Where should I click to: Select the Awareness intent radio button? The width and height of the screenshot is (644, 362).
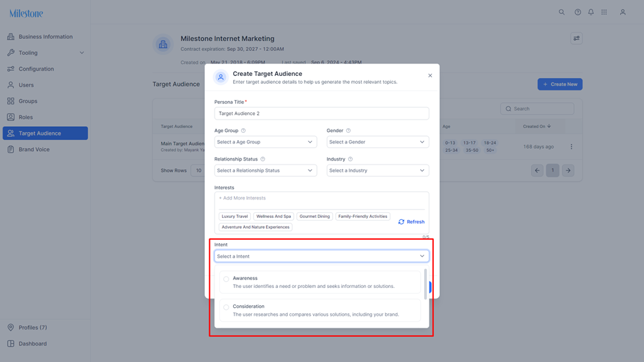coord(227,279)
